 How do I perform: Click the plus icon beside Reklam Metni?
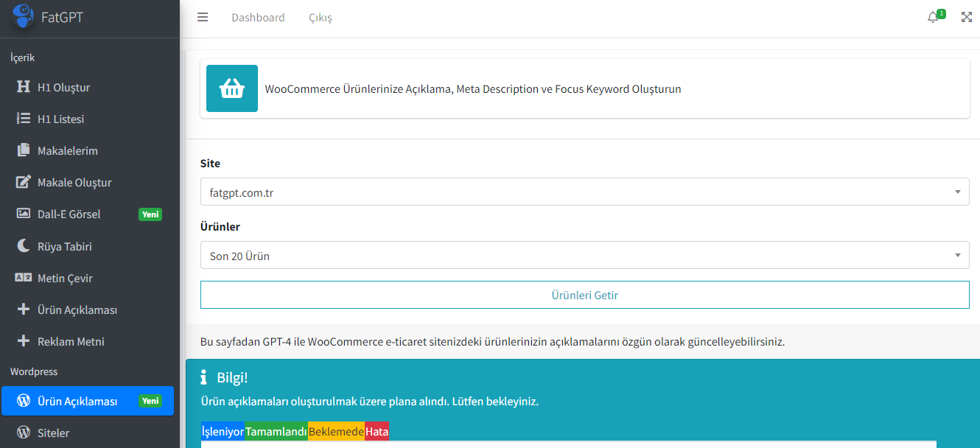pos(24,342)
